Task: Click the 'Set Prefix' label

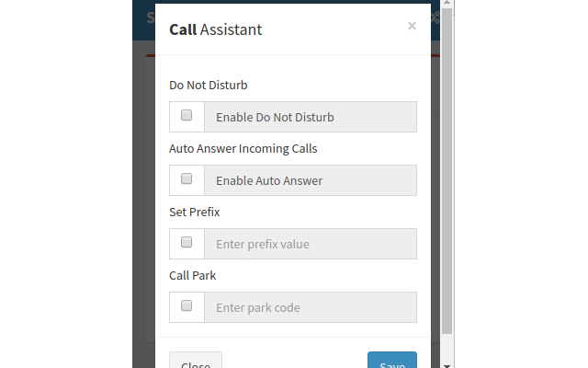Action: (194, 213)
